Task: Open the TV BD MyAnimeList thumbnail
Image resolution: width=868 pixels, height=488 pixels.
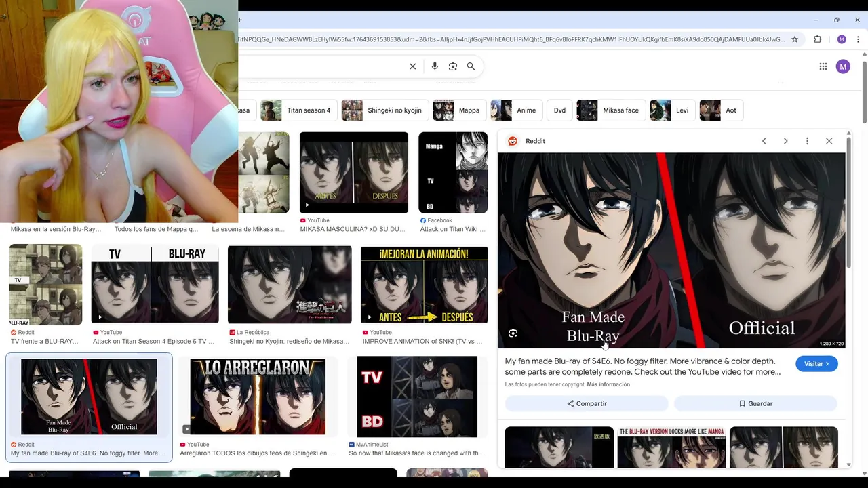Action: (x=417, y=396)
